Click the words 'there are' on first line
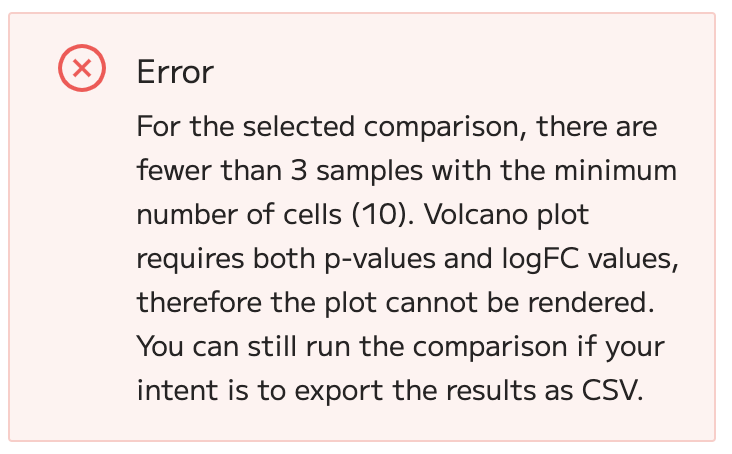 point(597,127)
